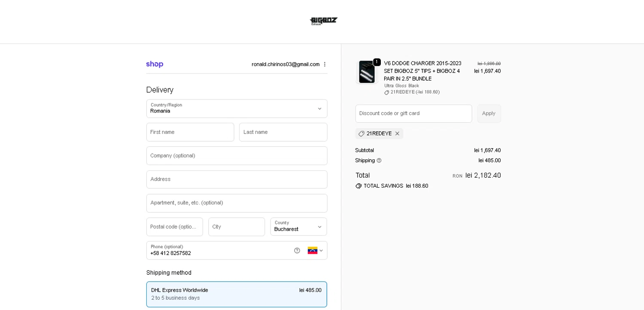Click the 21REDEYE tag icon in chip
644x310 pixels.
click(x=361, y=134)
